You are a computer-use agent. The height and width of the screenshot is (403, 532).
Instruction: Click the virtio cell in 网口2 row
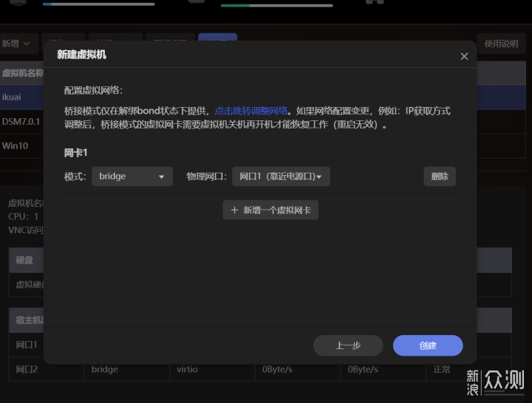(x=187, y=369)
